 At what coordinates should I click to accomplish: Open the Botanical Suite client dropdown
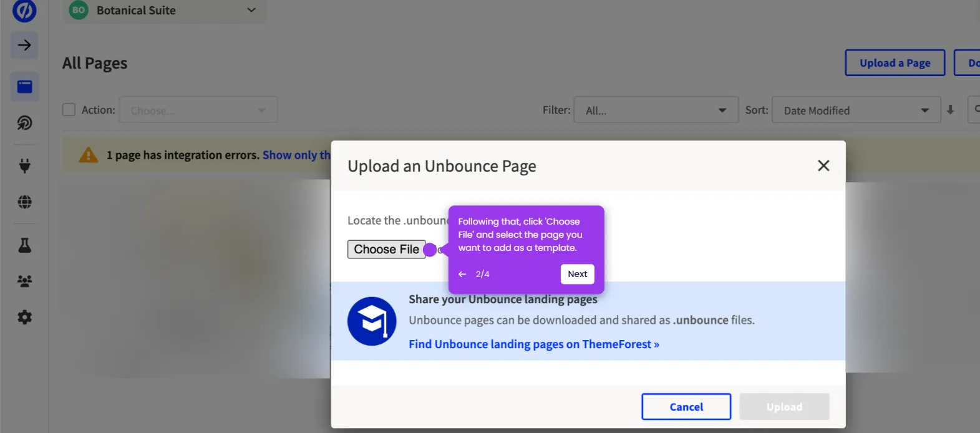point(165,11)
